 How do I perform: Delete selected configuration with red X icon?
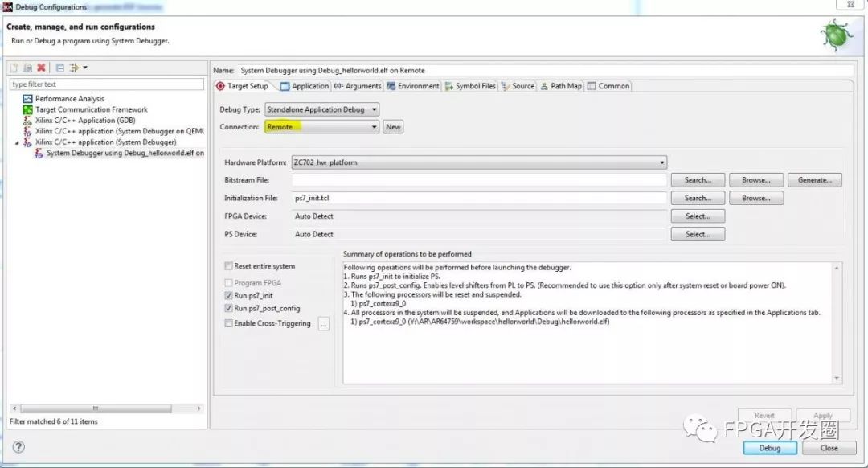pos(40,68)
